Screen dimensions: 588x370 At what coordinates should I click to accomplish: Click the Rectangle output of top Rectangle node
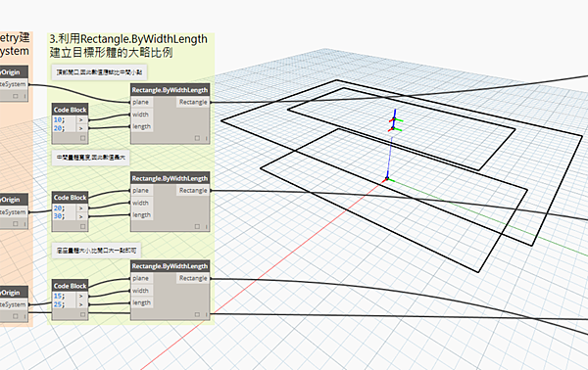[193, 102]
